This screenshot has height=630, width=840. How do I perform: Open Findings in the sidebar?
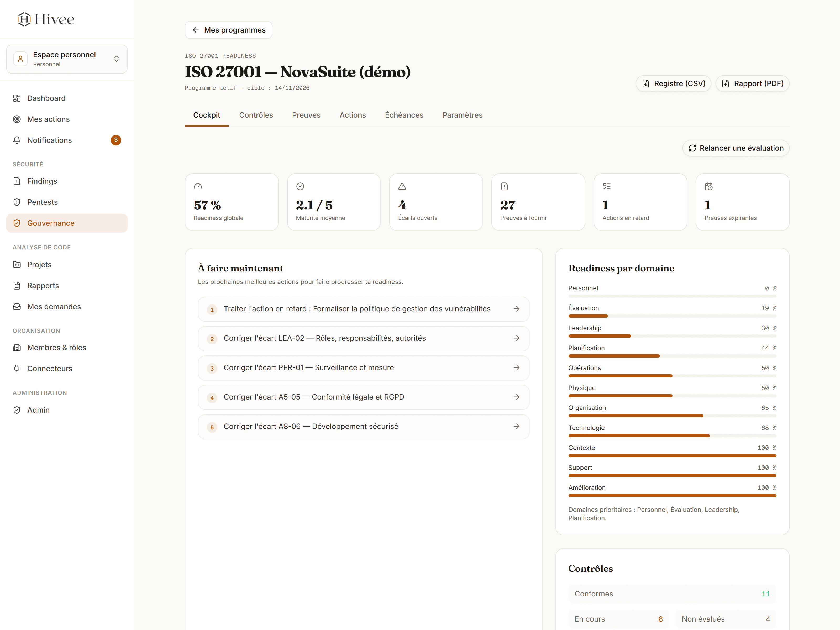click(x=67, y=181)
